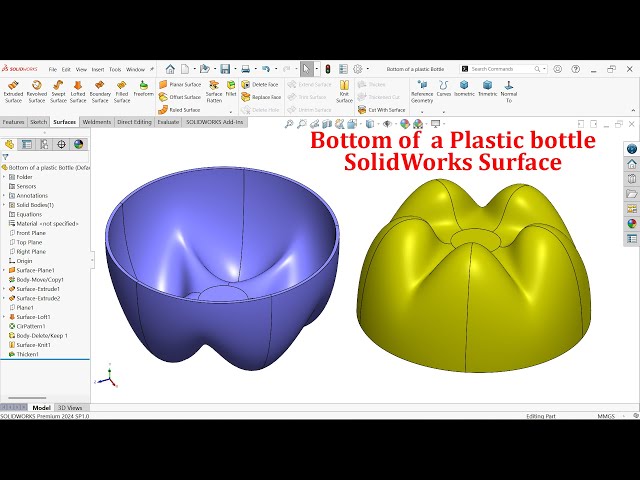Open the Window menu
640x480 pixels.
tap(135, 69)
